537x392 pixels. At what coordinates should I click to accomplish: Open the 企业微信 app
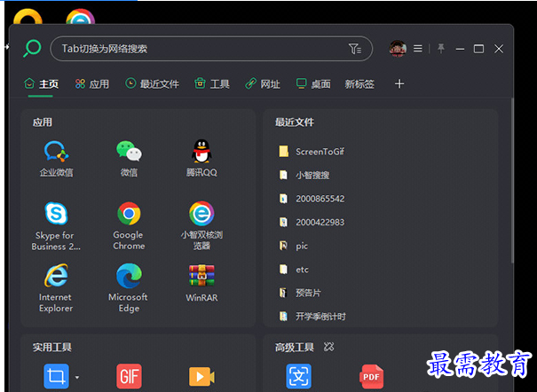(x=56, y=159)
